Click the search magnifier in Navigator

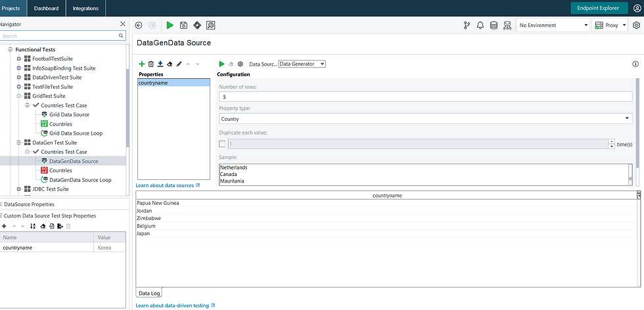[121, 36]
